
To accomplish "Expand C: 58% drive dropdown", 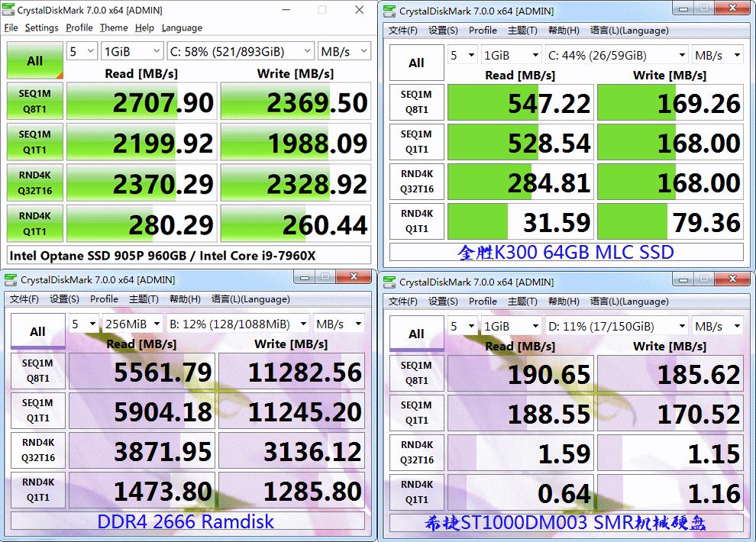I will point(241,51).
